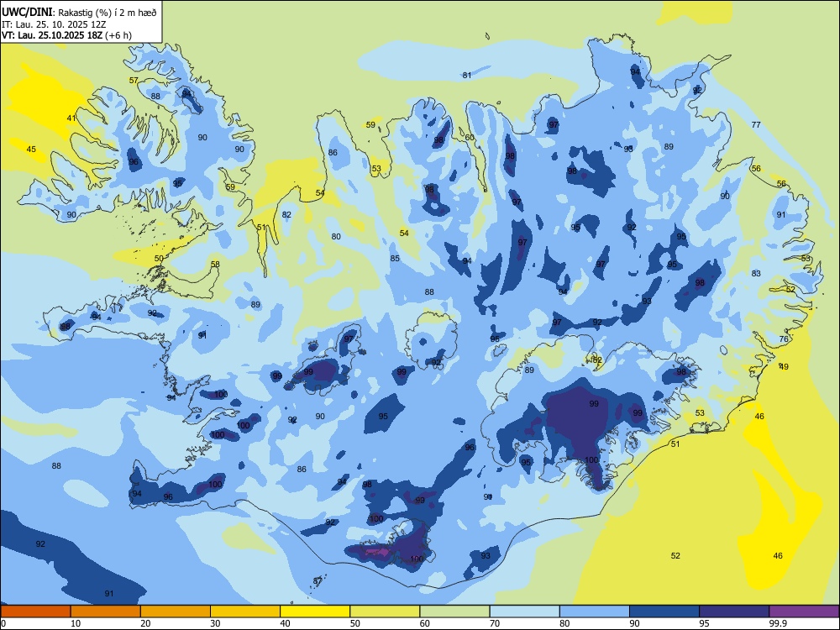Screen dimensions: 840x630
Task: Click the '60' value in the northern fjord
Action: tap(470, 138)
